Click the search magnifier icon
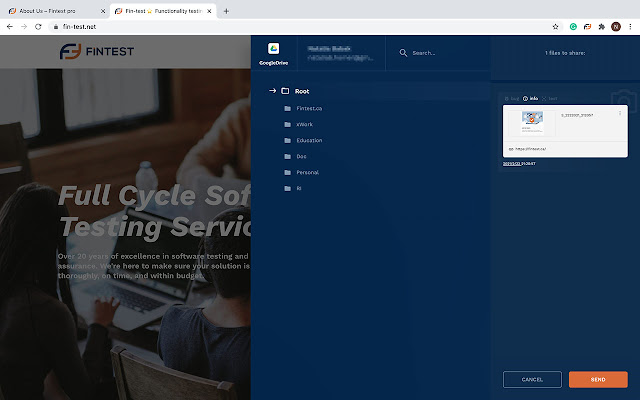This screenshot has width=640, height=400. click(x=404, y=53)
